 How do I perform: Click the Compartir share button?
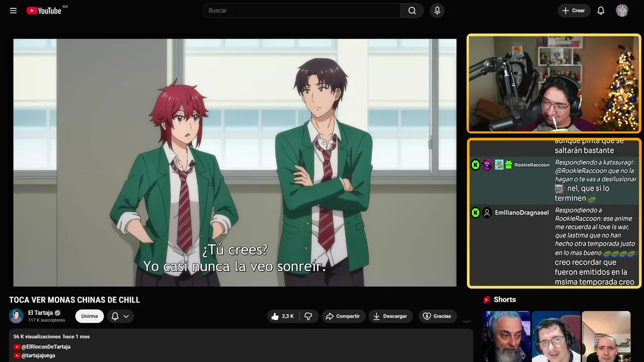coord(344,316)
